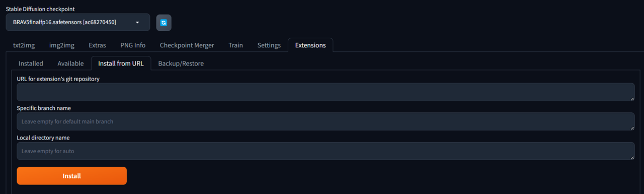The width and height of the screenshot is (644, 194).
Task: Click the checkpoint dropdown arrow
Action: (137, 22)
